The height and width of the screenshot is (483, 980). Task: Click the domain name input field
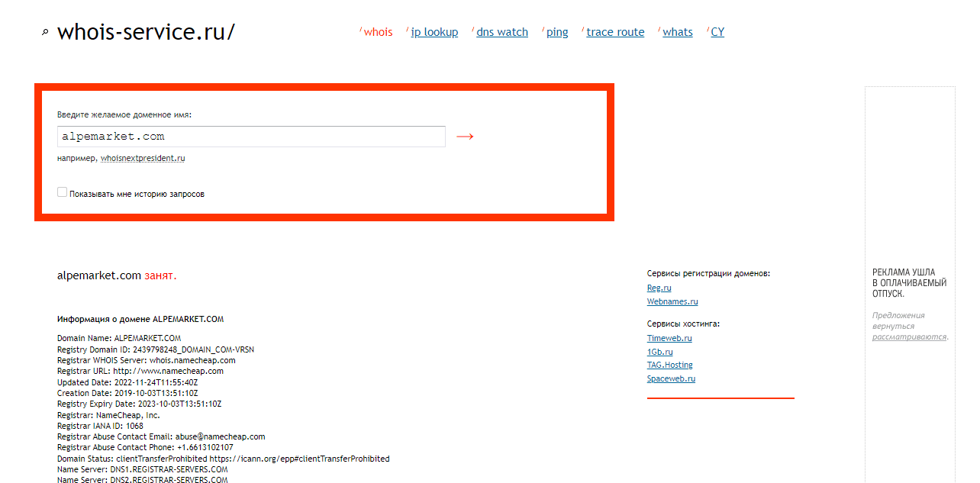(x=251, y=137)
